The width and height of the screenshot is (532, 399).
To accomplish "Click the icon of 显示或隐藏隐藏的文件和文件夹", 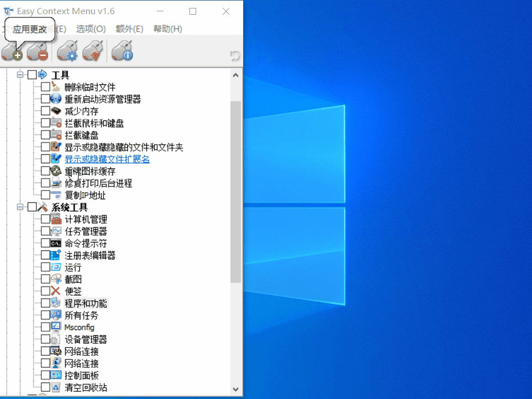I will click(56, 146).
